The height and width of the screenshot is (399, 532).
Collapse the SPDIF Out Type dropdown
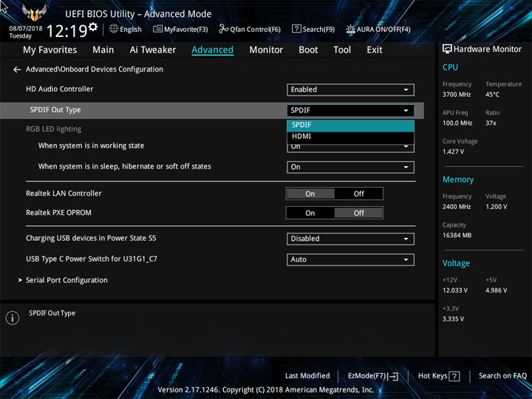(350, 110)
